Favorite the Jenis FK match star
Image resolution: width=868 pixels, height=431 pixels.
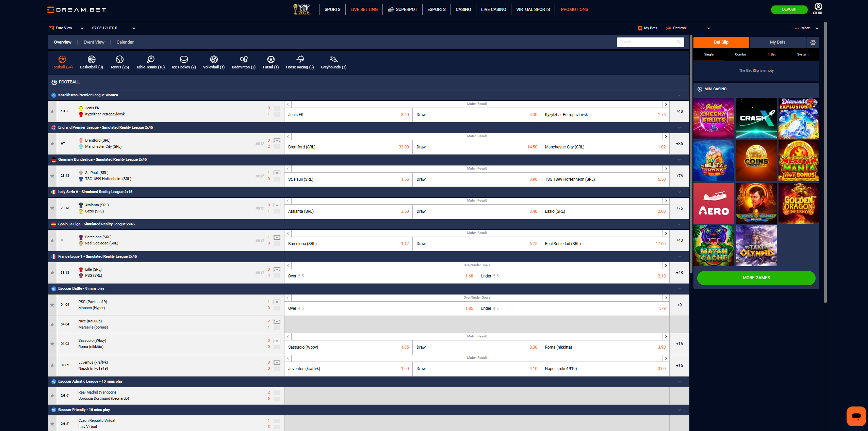coord(52,111)
